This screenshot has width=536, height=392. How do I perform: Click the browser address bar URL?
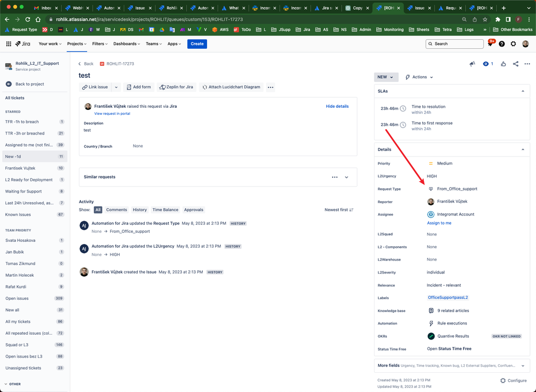point(149,19)
